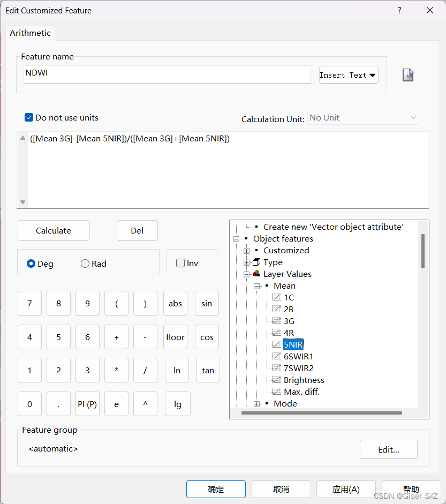Click into the formula expression box
This screenshot has width=446, height=504.
pyautogui.click(x=228, y=170)
